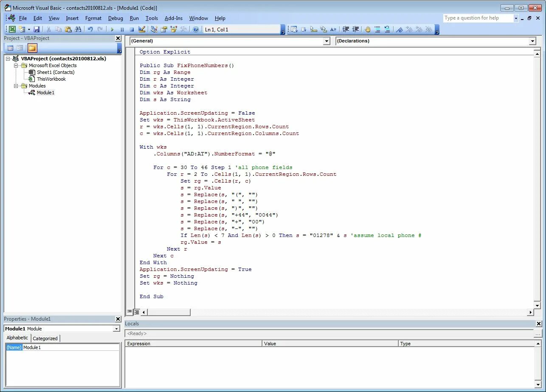546x392 pixels.
Task: Click View Code icon in Project panel
Action: click(10, 48)
